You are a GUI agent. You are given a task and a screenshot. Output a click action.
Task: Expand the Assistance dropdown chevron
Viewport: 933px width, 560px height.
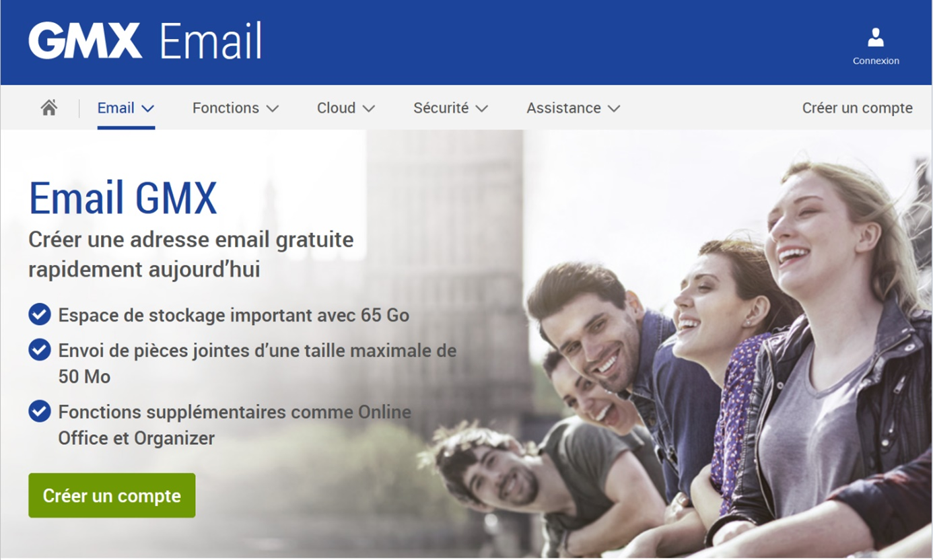coord(613,108)
